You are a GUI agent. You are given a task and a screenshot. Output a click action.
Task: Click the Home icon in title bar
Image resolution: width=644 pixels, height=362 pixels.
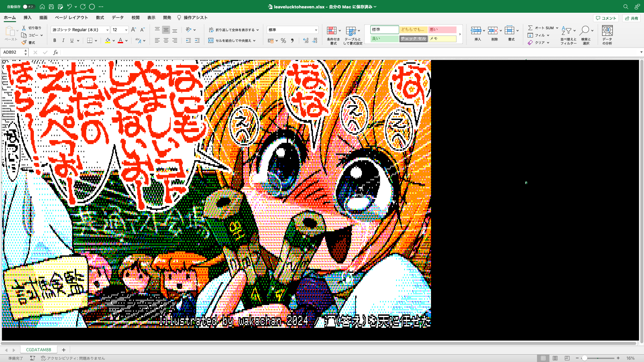point(42,6)
